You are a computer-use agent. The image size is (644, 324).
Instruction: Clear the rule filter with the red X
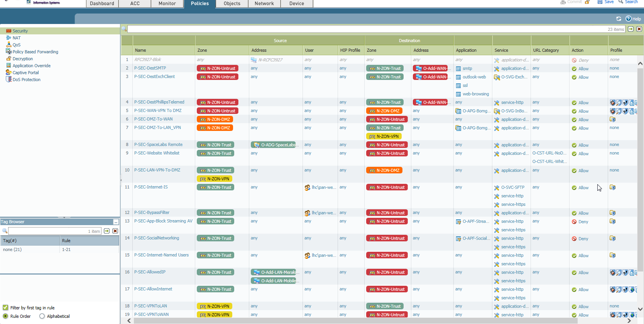pos(639,29)
